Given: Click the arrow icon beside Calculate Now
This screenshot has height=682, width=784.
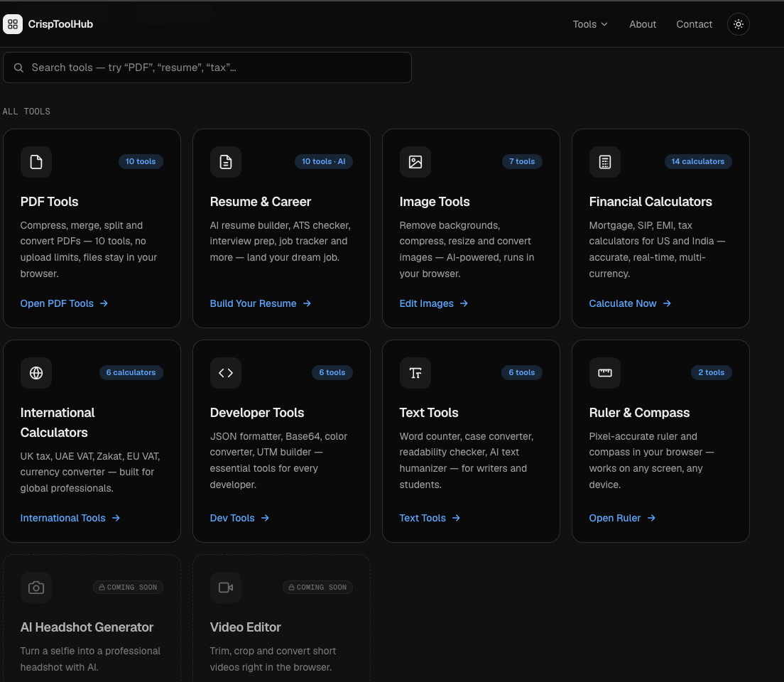Looking at the screenshot, I should pyautogui.click(x=667, y=304).
